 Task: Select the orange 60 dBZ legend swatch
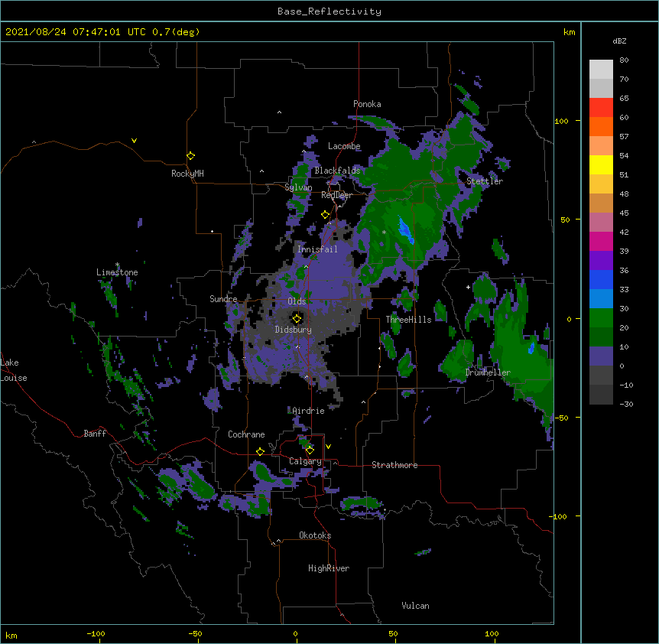(601, 126)
